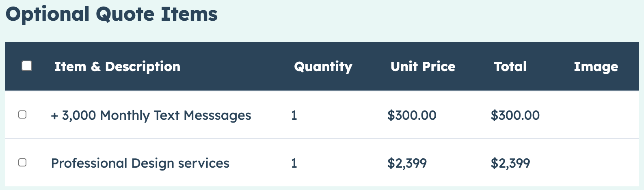The width and height of the screenshot is (644, 190).
Task: Select the Professional Design services item name
Action: [x=140, y=163]
